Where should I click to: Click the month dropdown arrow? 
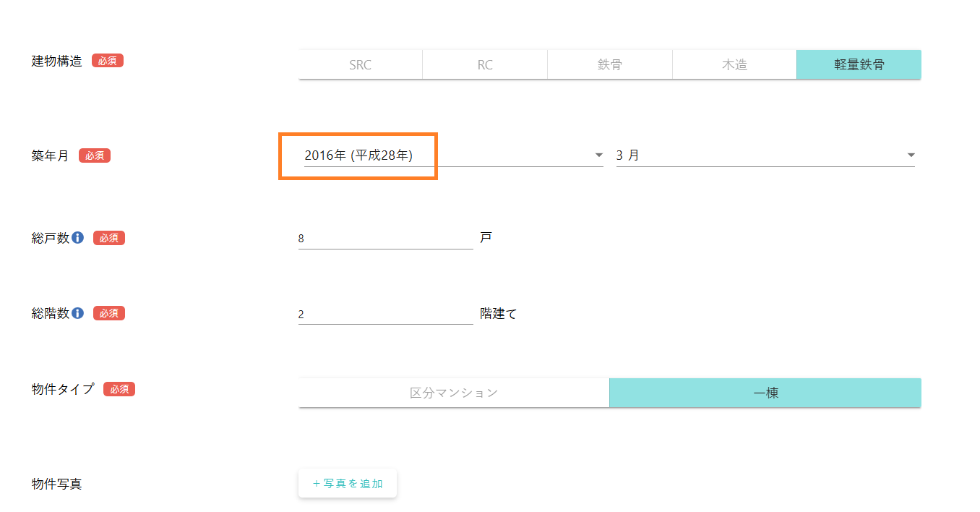click(x=911, y=155)
